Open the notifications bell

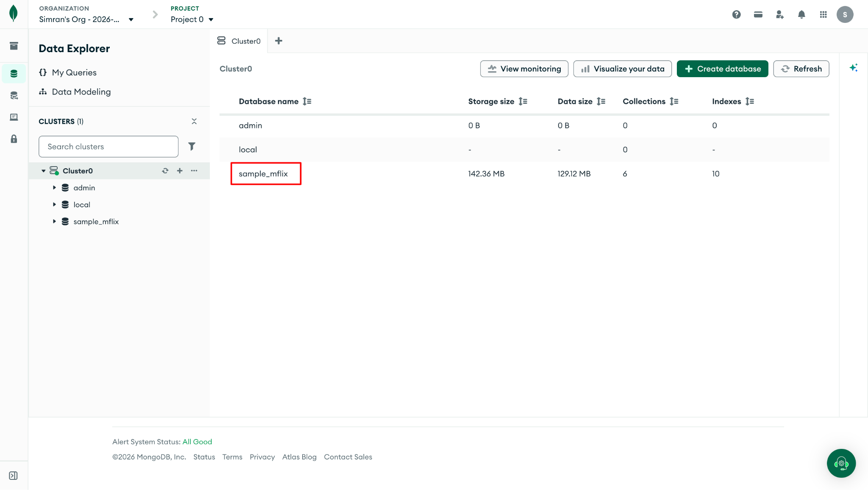coord(801,14)
